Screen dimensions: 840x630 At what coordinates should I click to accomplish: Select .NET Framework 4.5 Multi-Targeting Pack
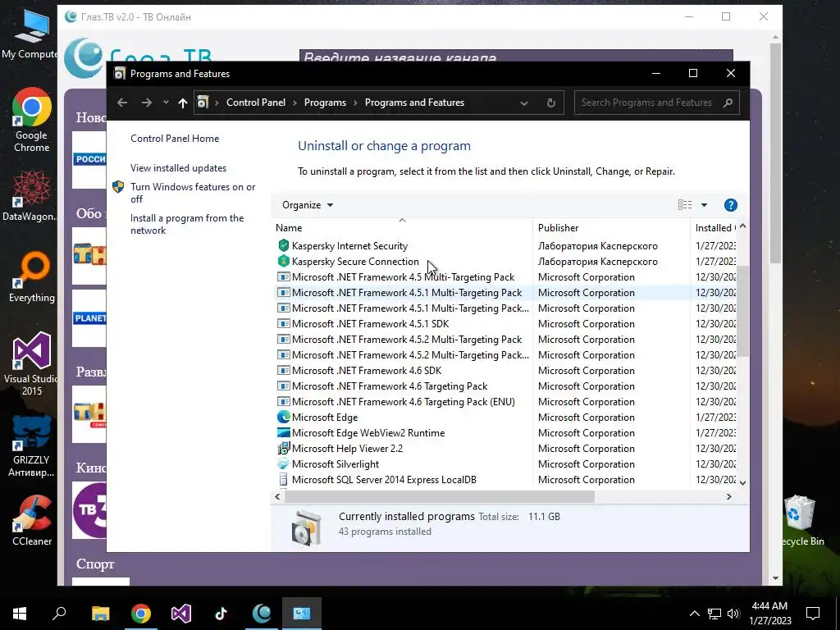pos(505,277)
